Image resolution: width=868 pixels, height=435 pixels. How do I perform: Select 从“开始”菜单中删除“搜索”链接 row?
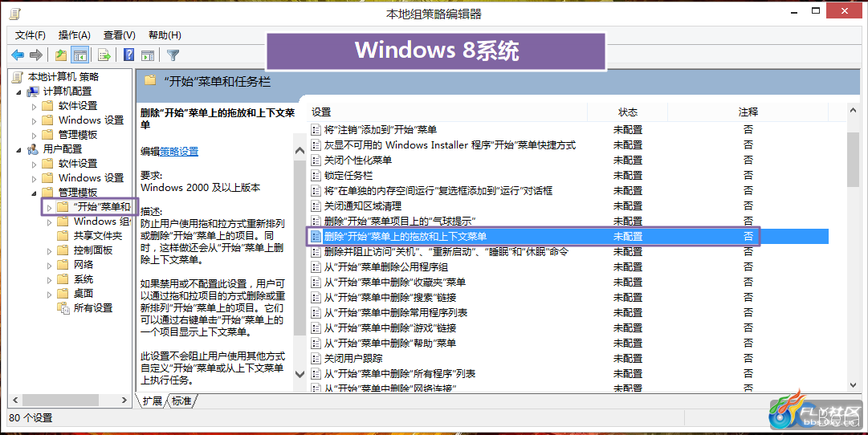point(568,298)
